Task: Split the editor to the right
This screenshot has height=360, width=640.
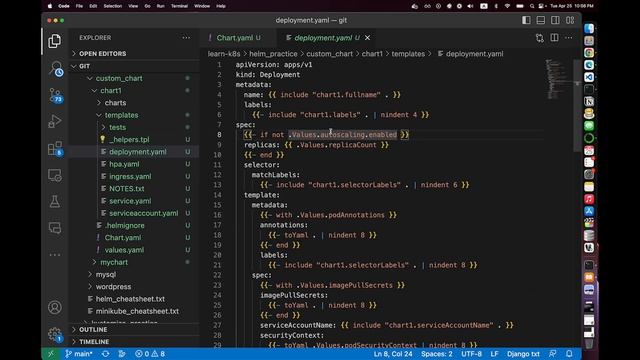Action: tap(554, 38)
